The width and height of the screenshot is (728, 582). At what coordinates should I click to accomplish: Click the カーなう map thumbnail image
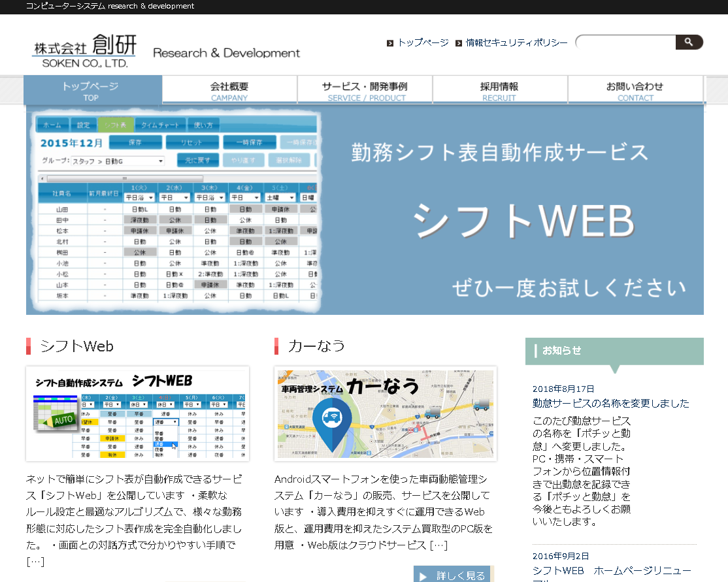coord(386,414)
